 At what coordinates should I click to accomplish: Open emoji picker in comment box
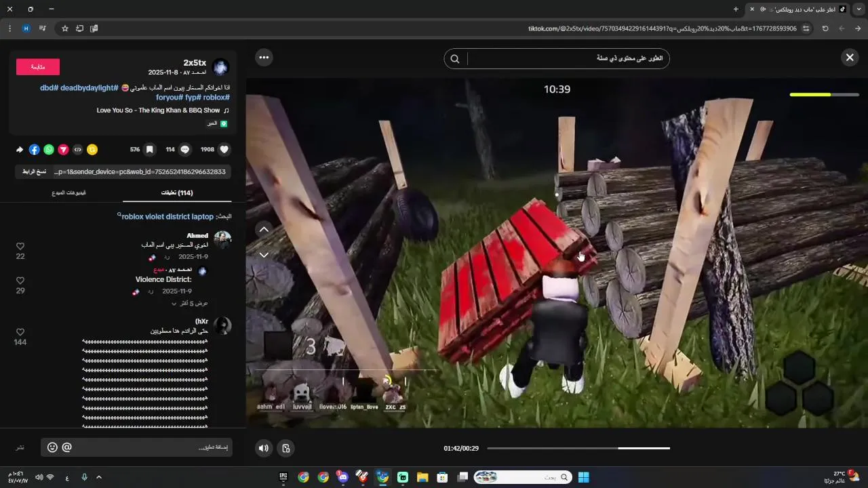(x=52, y=447)
